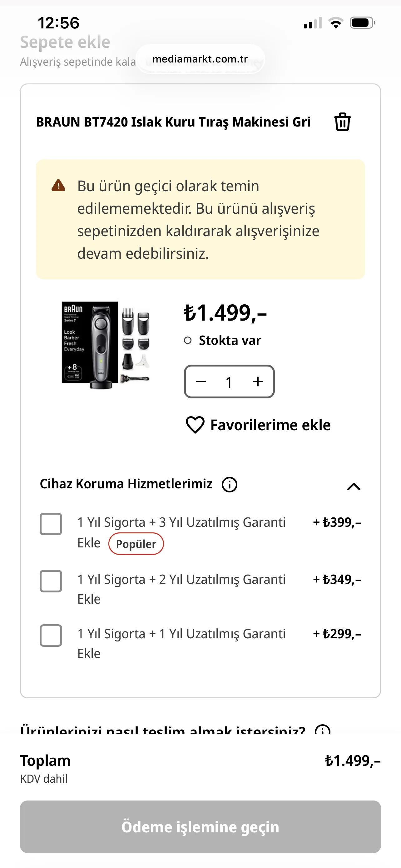The width and height of the screenshot is (401, 868).
Task: Click the minus quantity icon
Action: pos(201,382)
